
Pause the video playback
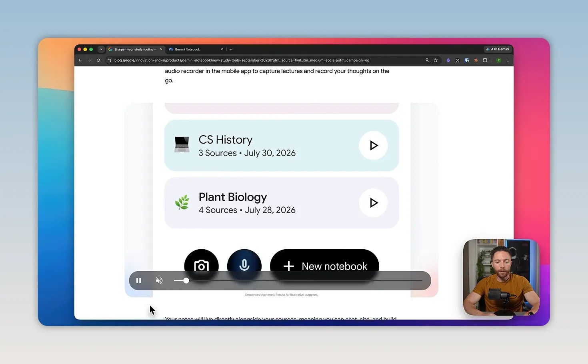(138, 281)
